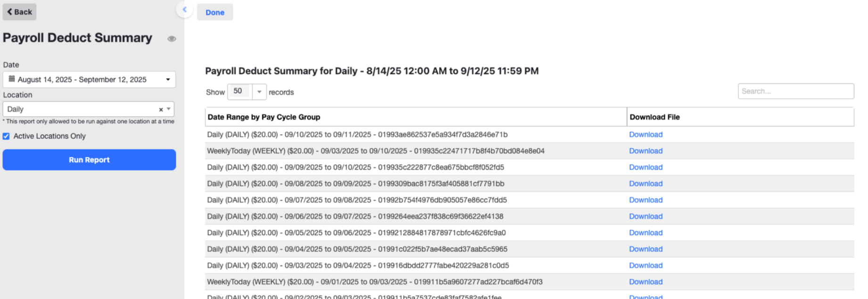The width and height of the screenshot is (868, 299).
Task: Click the Active Locations Only label
Action: 50,136
